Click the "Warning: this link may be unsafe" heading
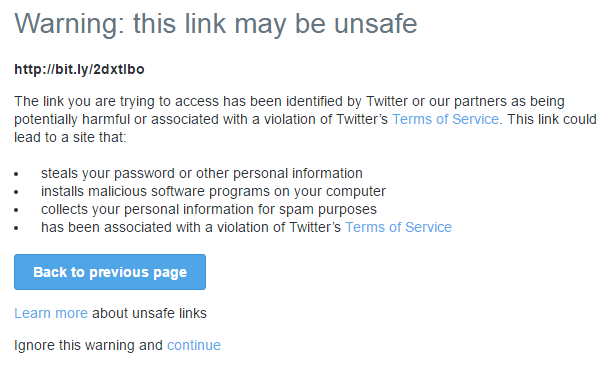This screenshot has width=614, height=365. coord(216,24)
